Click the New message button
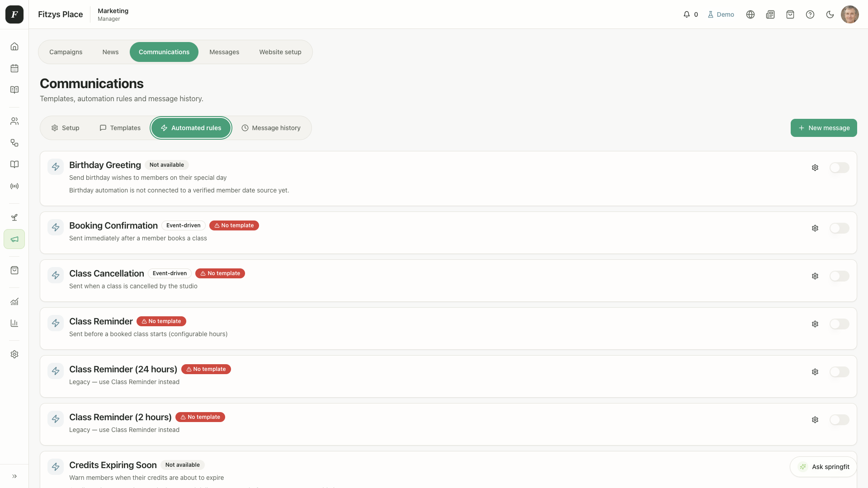 (824, 128)
